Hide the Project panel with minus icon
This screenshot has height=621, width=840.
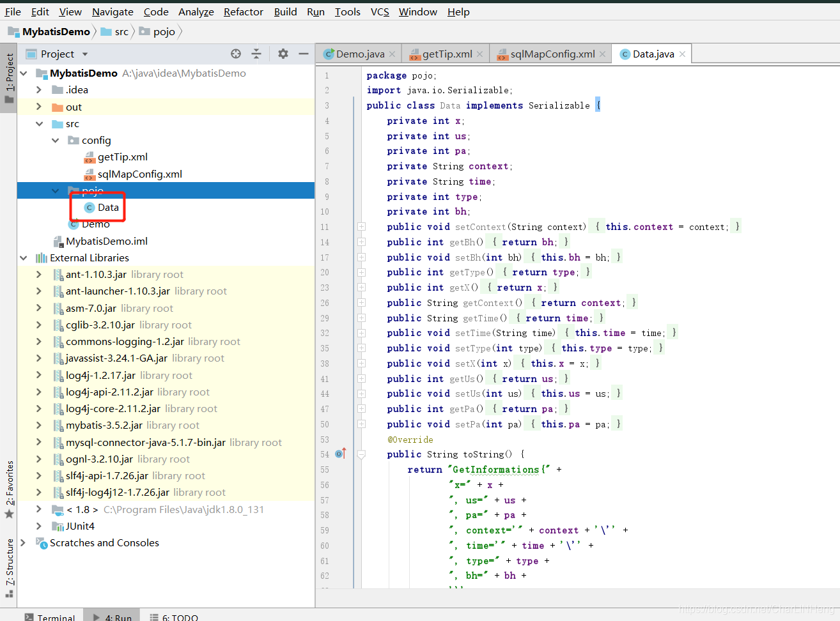tap(304, 54)
